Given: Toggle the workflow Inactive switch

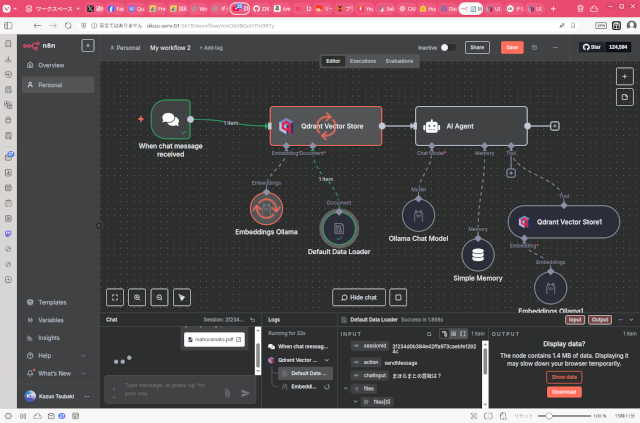Looking at the screenshot, I should (x=448, y=47).
